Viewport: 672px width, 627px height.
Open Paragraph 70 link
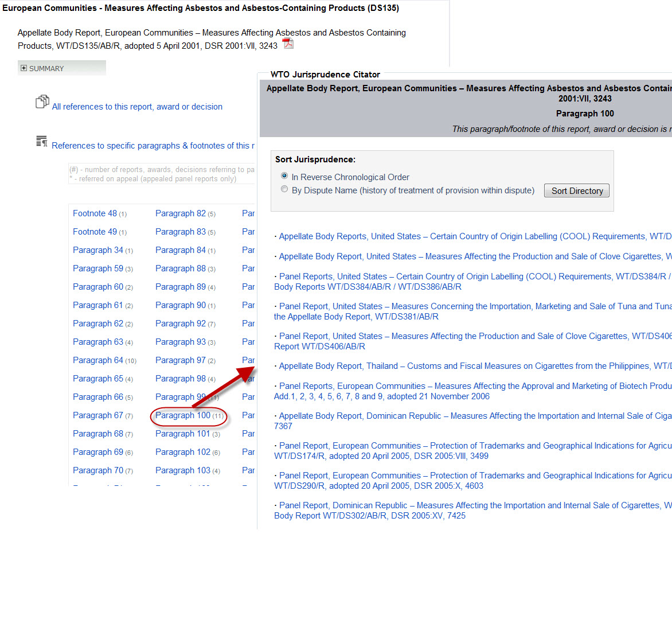click(97, 471)
